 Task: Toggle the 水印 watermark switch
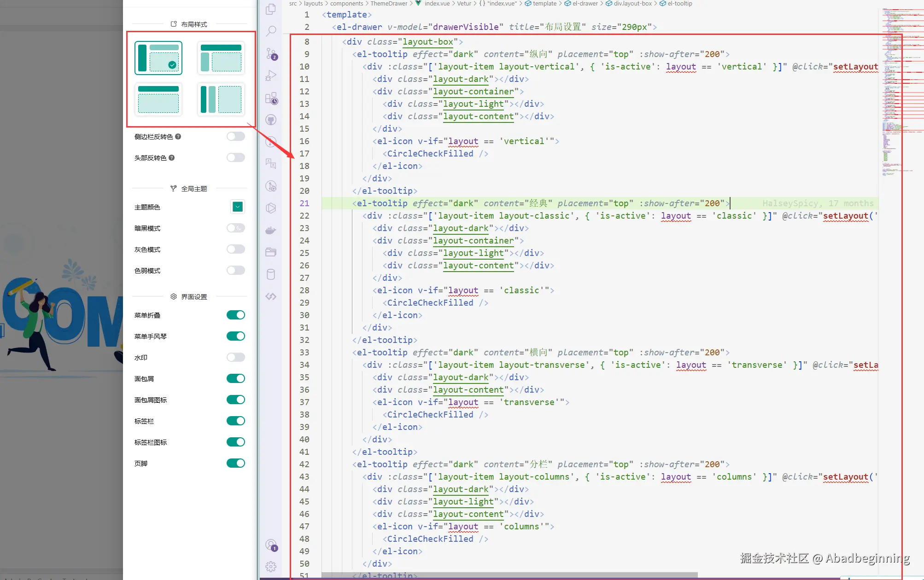click(235, 357)
